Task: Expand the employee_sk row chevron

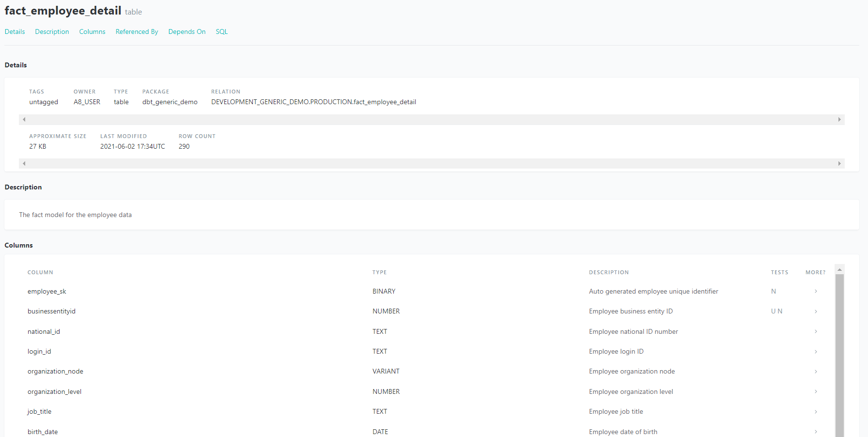Action: [816, 291]
